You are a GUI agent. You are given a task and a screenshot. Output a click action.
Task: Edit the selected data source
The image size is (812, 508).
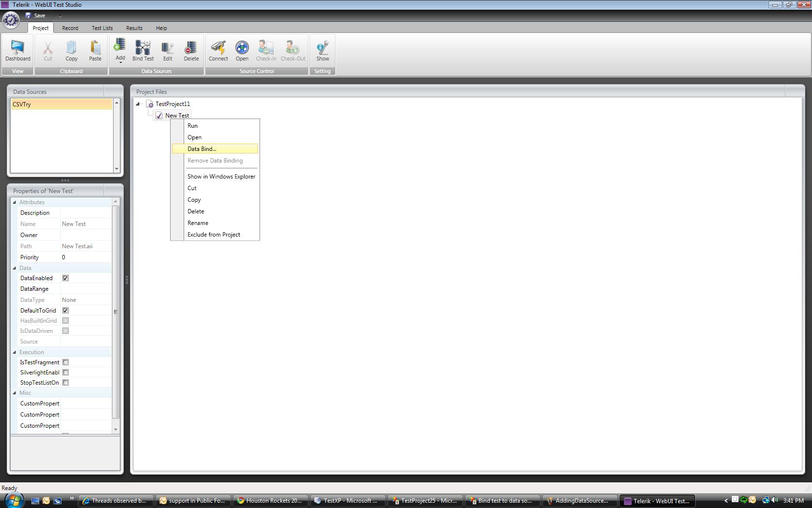click(x=168, y=51)
